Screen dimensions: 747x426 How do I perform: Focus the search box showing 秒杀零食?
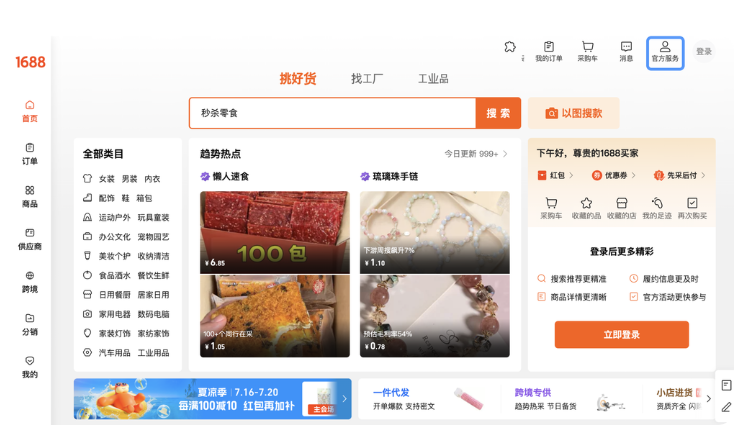click(333, 113)
